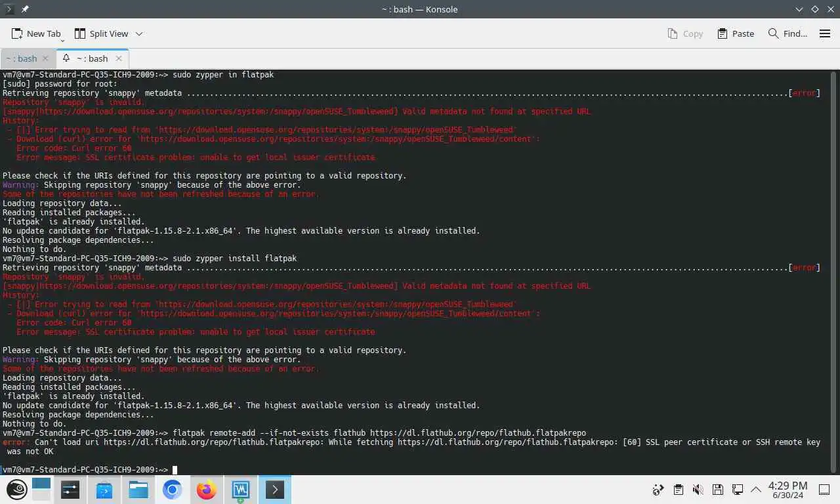Click the Konsole window icon in title bar

(x=9, y=9)
